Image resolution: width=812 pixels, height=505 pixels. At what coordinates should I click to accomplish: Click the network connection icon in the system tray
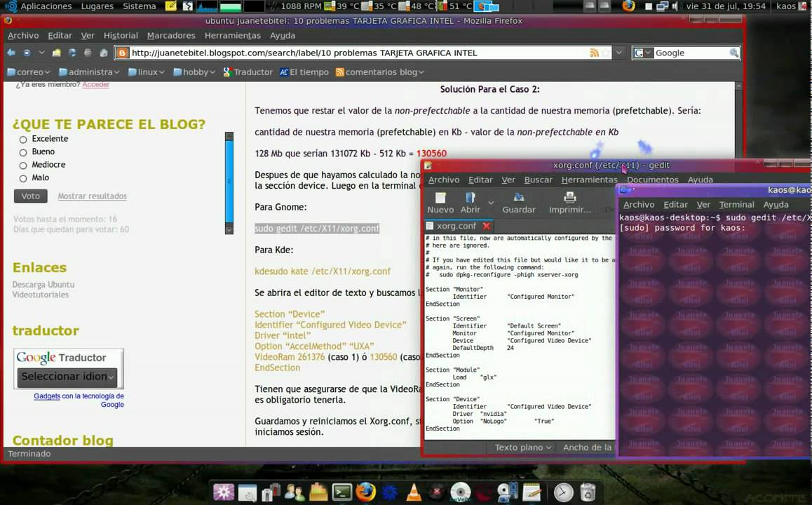pos(663,6)
